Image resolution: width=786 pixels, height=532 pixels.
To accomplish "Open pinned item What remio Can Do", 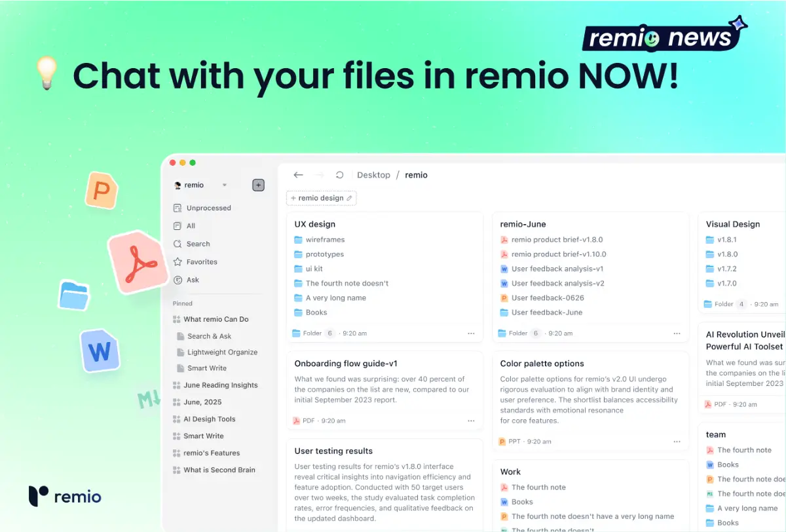I will (215, 319).
